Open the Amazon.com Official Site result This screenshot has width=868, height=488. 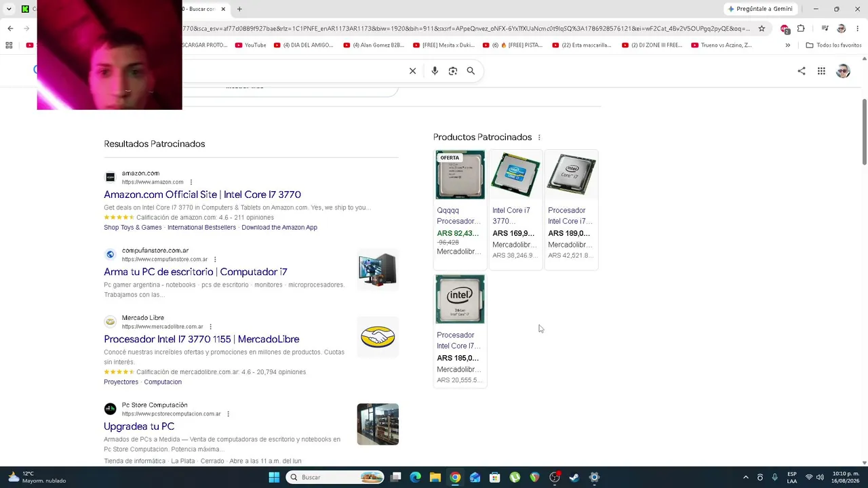coord(202,195)
